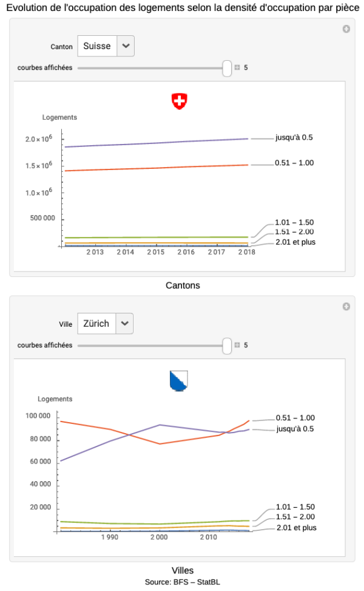Expand the Canton slider controls via its plus icon
Image resolution: width=364 pixels, height=591 pixels.
237,67
